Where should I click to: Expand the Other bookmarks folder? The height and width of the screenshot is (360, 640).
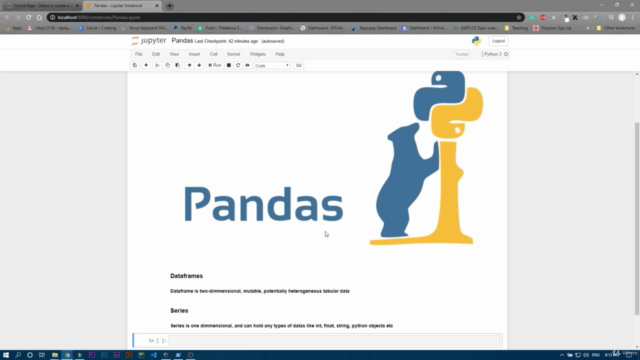(616, 28)
